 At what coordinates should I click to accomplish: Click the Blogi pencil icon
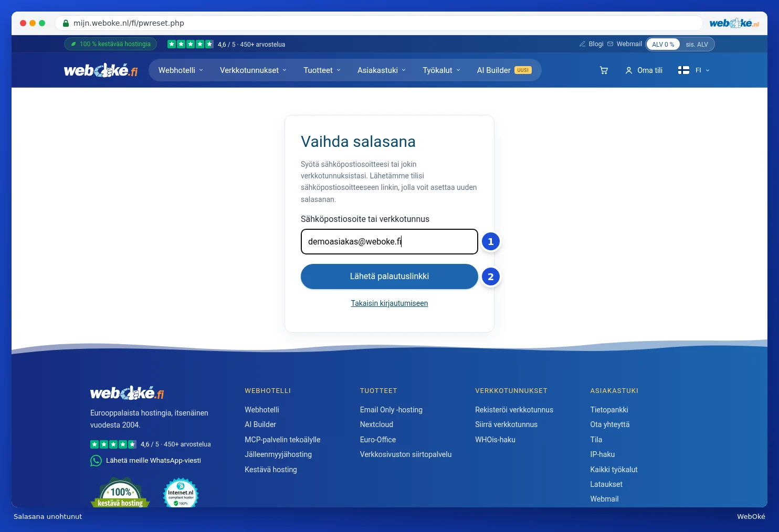point(582,44)
